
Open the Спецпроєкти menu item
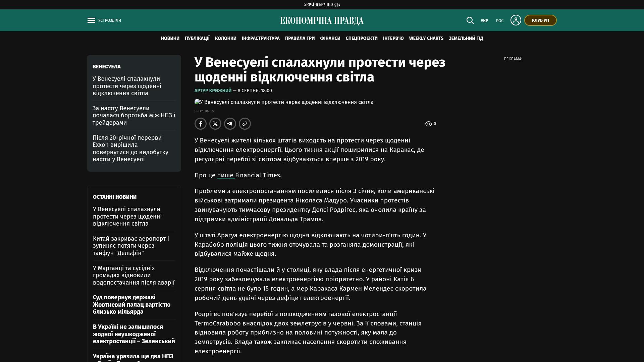click(x=362, y=39)
